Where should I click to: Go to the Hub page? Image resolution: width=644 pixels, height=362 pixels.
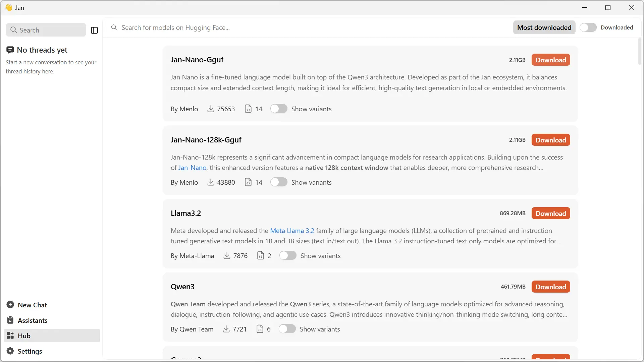click(x=52, y=336)
